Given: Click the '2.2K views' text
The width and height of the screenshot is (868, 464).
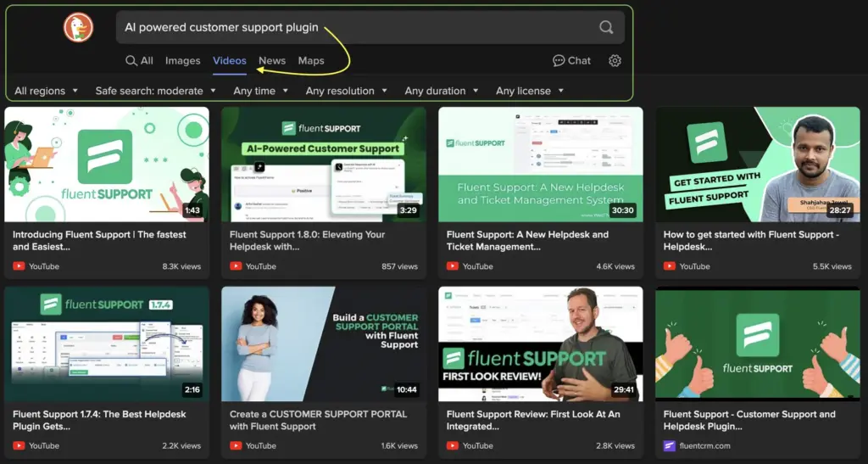Looking at the screenshot, I should [181, 445].
